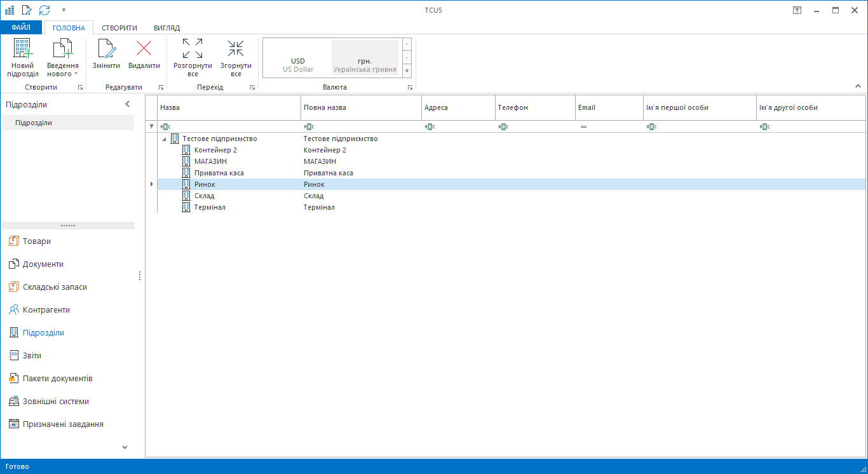Click the Адреса filter field
The image size is (868, 474).
(458, 126)
